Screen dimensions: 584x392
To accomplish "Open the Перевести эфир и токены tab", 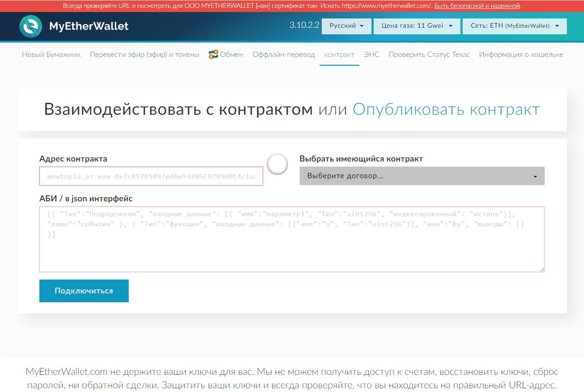I will point(144,55).
